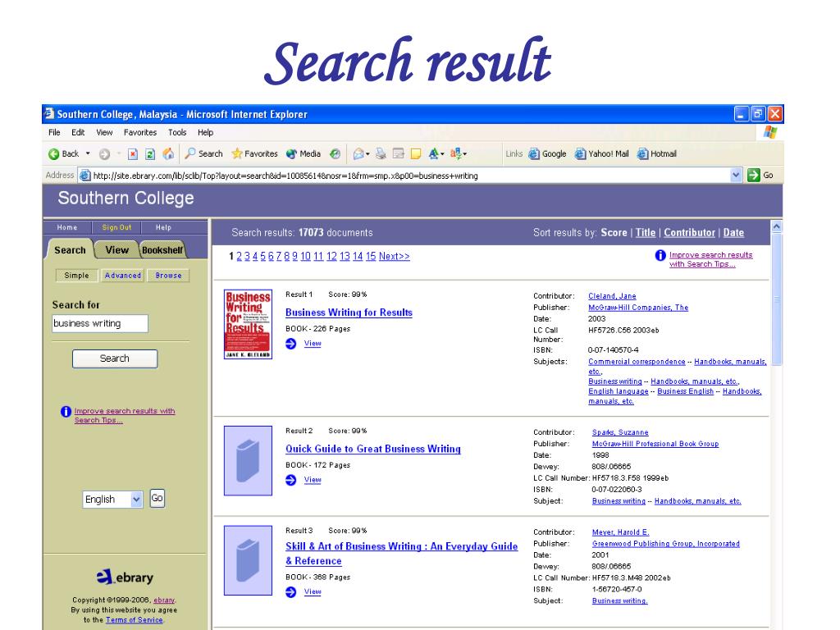Screen dimensions: 840x630
Task: Open the 'Business Writing for Results' title link
Action: [349, 313]
